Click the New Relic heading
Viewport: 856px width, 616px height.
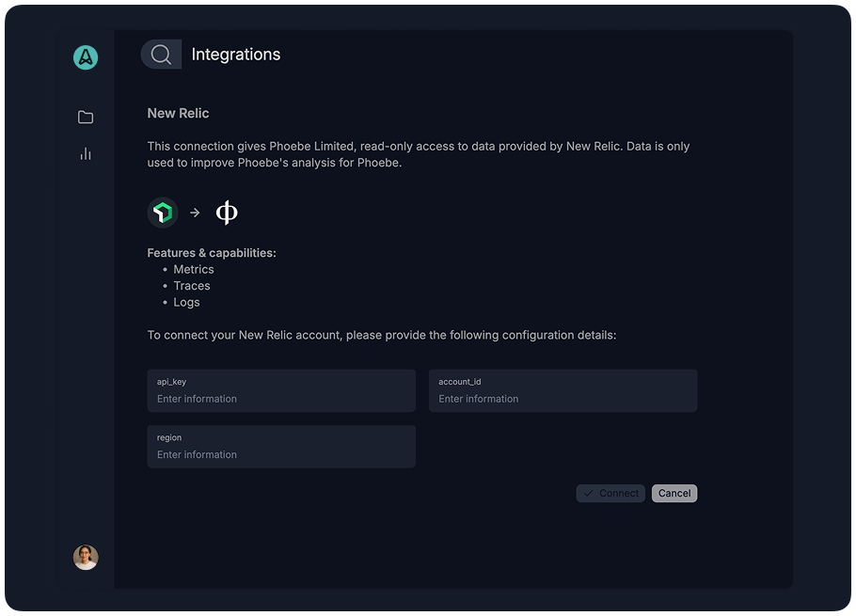(178, 113)
